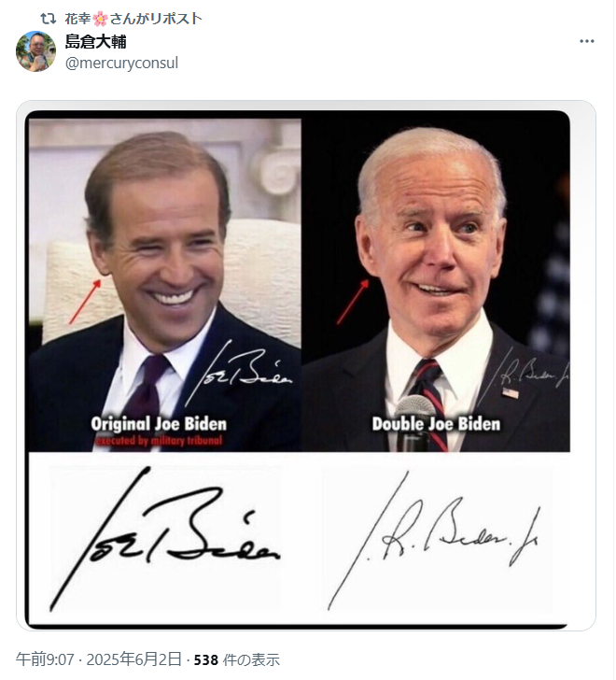
Task: Open the three-dot more options menu
Action: pos(586,41)
